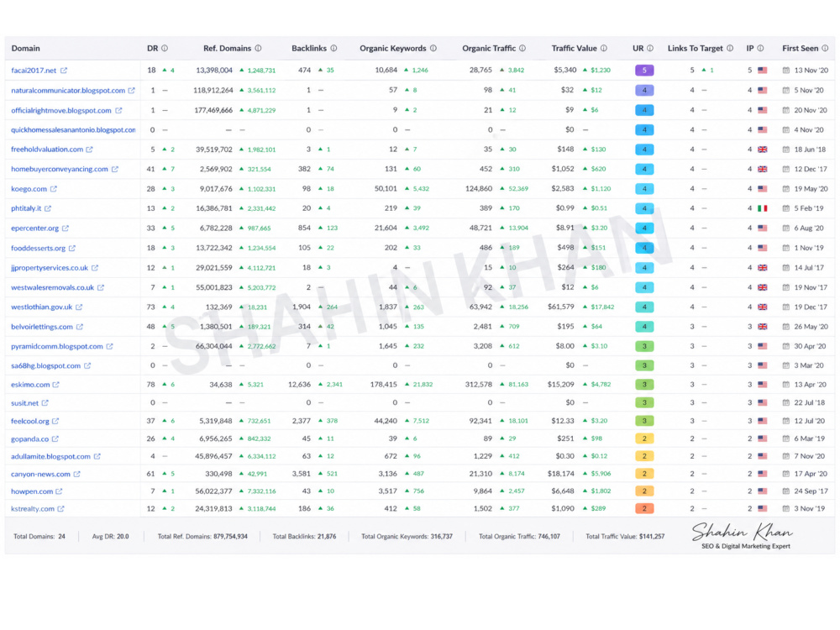The height and width of the screenshot is (630, 840).
Task: Click calendar icon in facai2017.net row
Action: 786,71
